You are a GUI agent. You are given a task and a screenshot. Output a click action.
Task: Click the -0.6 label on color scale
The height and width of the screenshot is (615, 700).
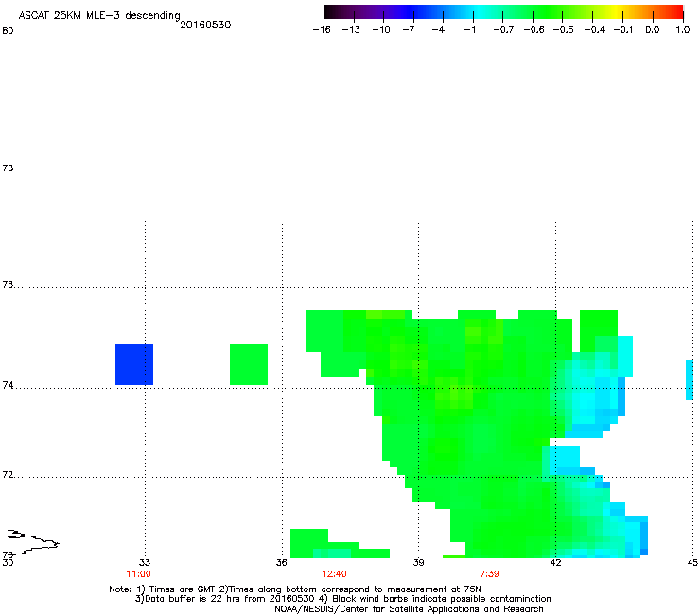tap(534, 30)
